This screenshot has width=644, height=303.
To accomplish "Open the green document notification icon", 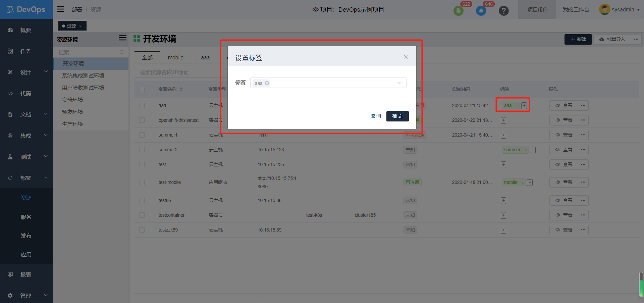I will tap(458, 11).
